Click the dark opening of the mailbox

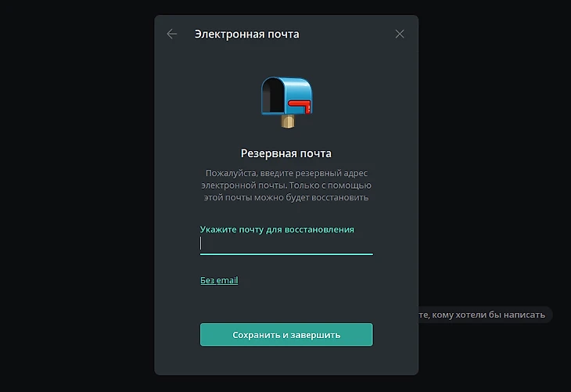[x=272, y=97]
